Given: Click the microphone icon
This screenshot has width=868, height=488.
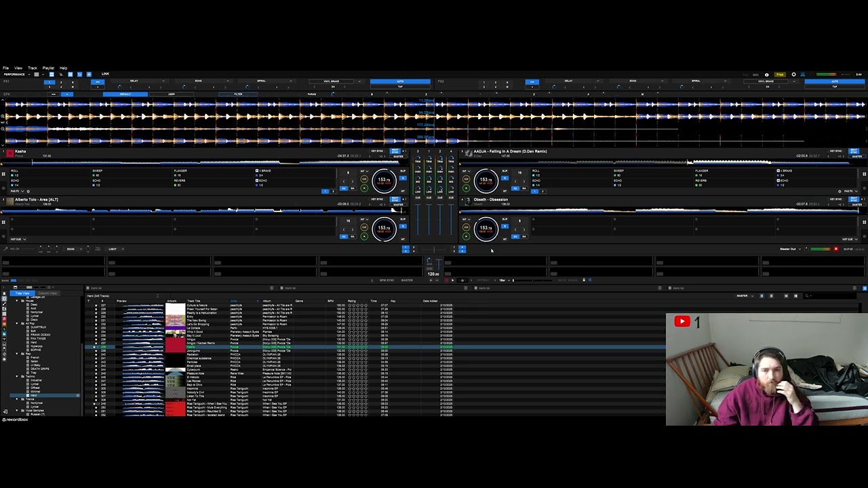Looking at the screenshot, I should [x=5, y=249].
